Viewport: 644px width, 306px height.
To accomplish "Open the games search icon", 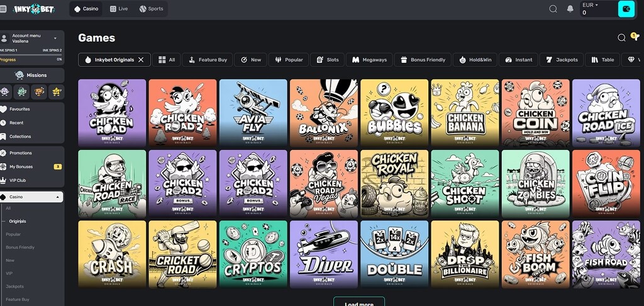I will pyautogui.click(x=621, y=38).
